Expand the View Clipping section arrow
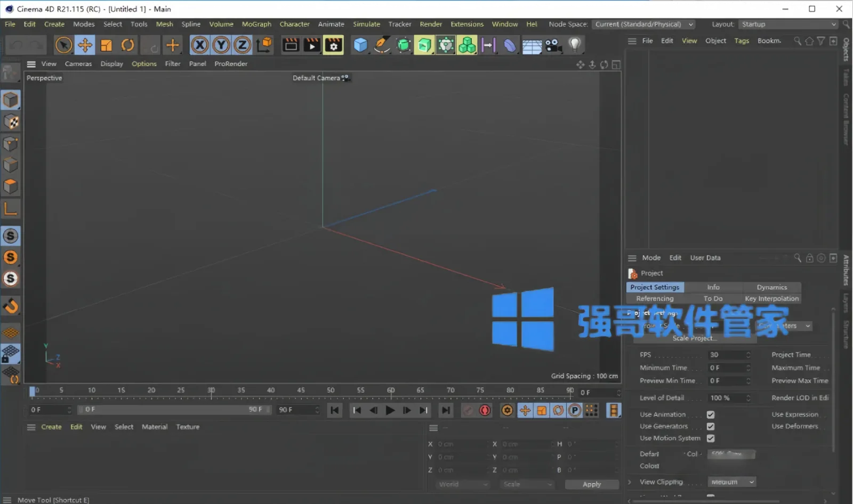This screenshot has height=504, width=853. [630, 482]
